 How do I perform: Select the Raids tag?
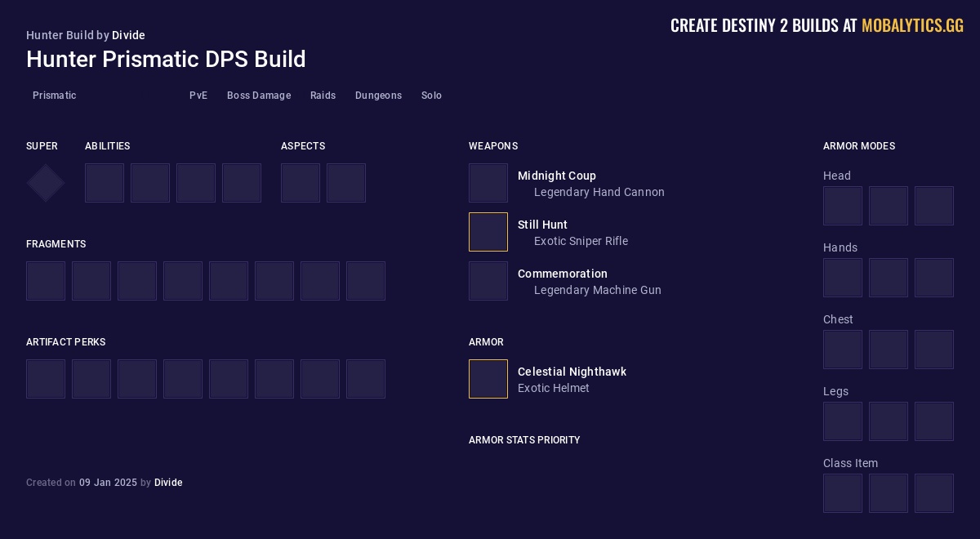click(x=323, y=96)
